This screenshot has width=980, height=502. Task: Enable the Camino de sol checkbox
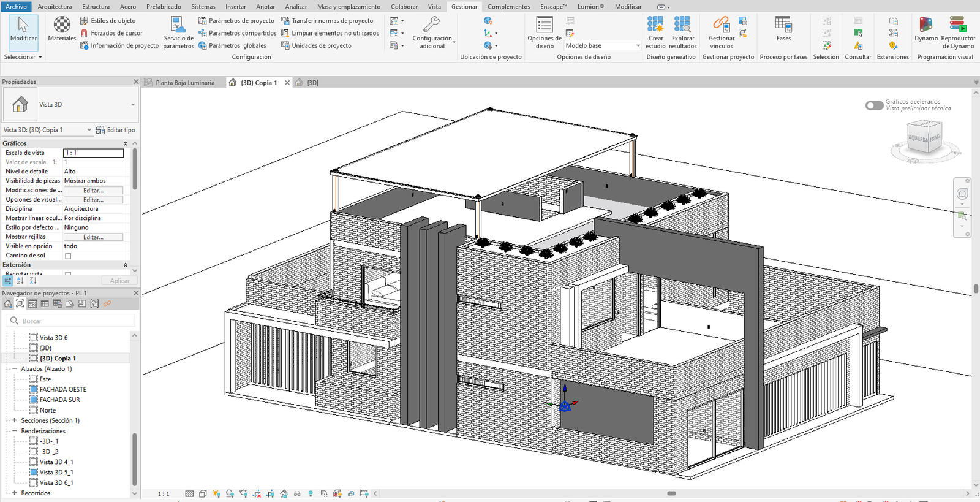(68, 256)
